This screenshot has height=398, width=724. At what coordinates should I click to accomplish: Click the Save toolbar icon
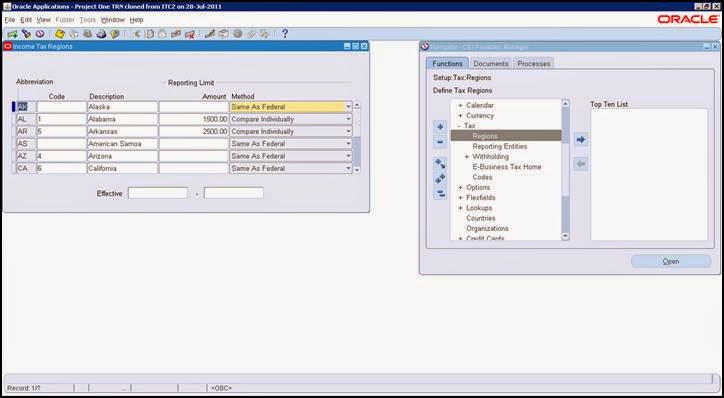tap(60, 34)
